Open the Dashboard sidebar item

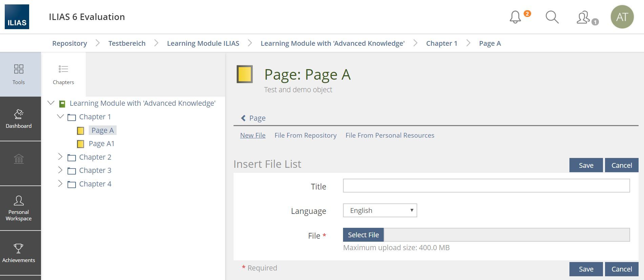pos(19,119)
